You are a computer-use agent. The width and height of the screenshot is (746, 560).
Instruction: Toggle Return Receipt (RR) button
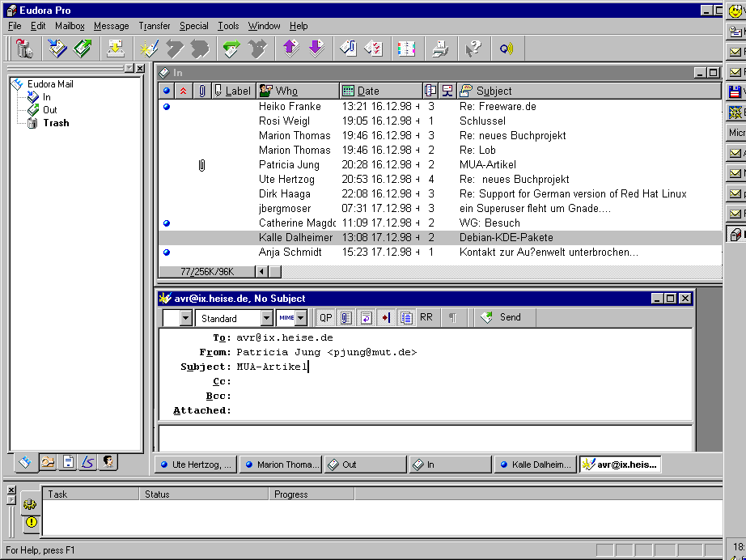pyautogui.click(x=426, y=318)
